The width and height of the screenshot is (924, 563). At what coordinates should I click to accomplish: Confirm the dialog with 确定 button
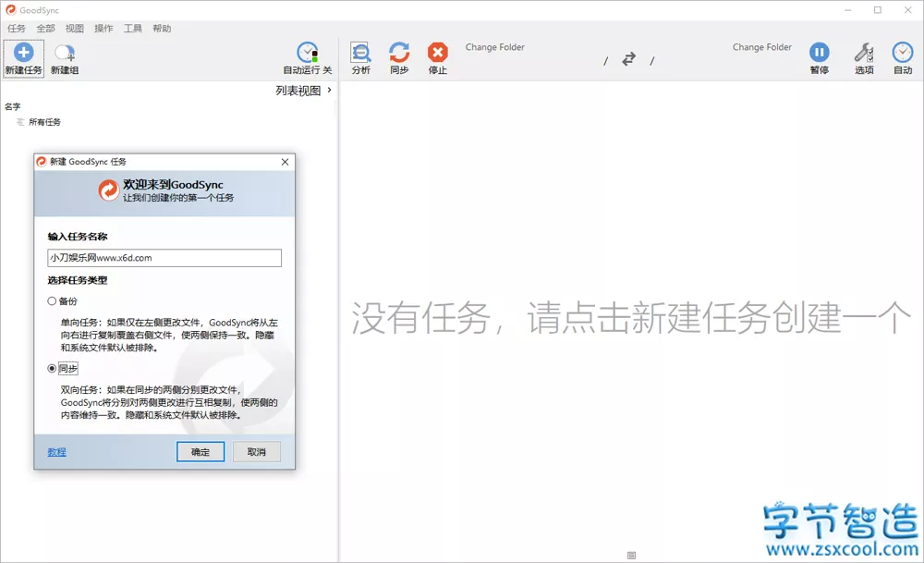(x=201, y=451)
